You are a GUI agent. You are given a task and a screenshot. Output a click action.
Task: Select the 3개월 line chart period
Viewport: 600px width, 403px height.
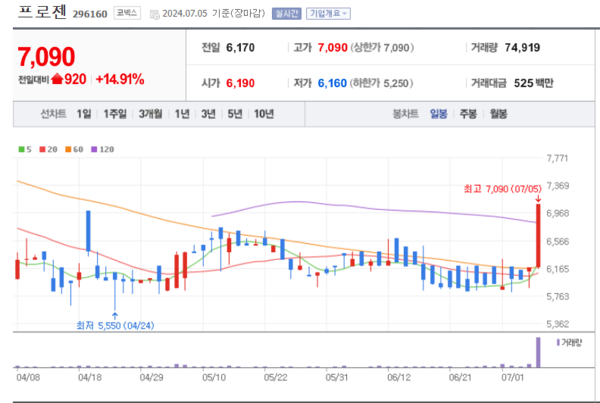click(151, 114)
